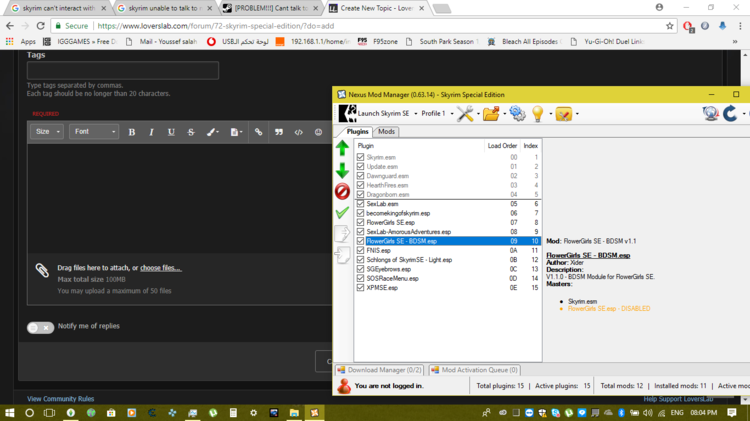750x421 pixels.
Task: Open the gears settings icon in NMM
Action: 517,114
